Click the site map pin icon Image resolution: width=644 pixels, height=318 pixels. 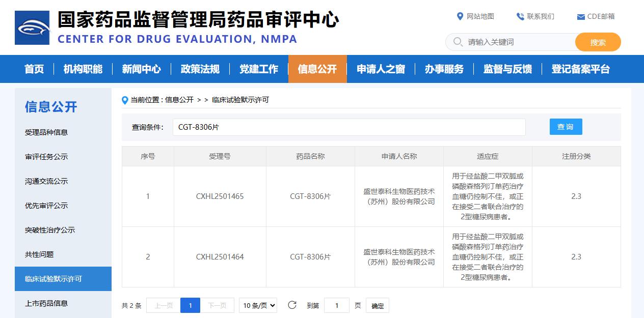(460, 16)
